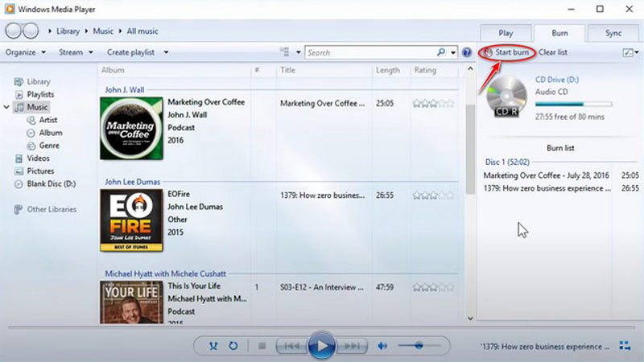
Task: Toggle repeat playback
Action: pos(233,346)
